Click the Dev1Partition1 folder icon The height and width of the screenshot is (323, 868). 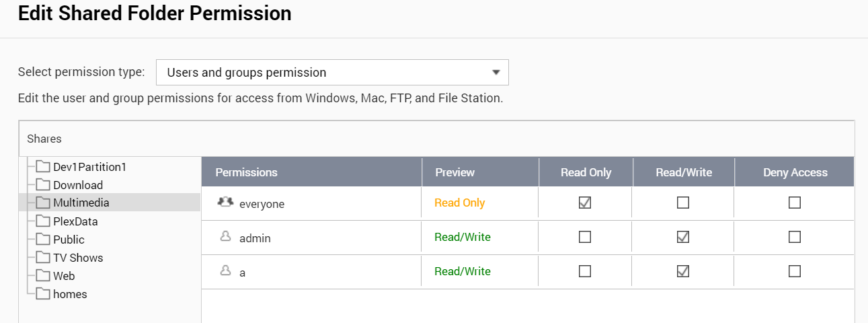(44, 167)
